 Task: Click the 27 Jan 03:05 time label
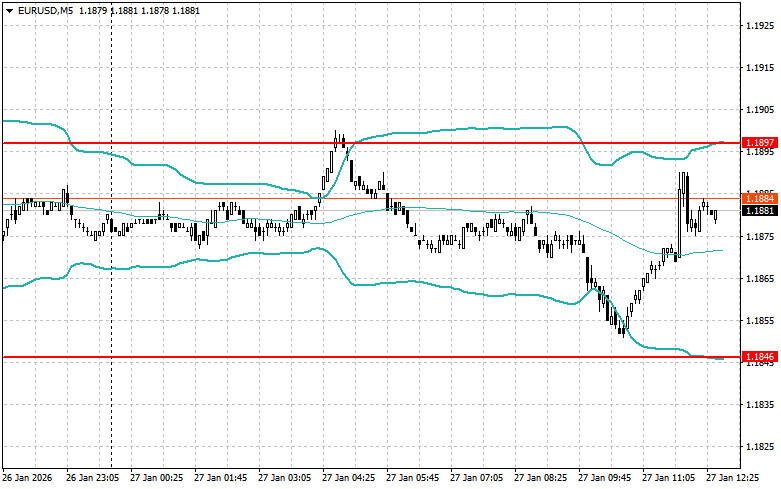[284, 478]
